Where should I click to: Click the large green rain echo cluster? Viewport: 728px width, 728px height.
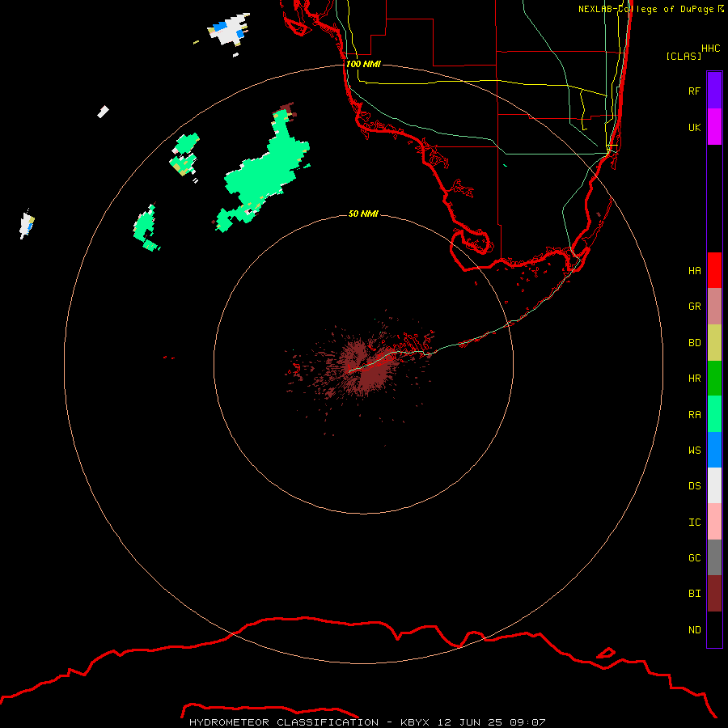(263, 173)
